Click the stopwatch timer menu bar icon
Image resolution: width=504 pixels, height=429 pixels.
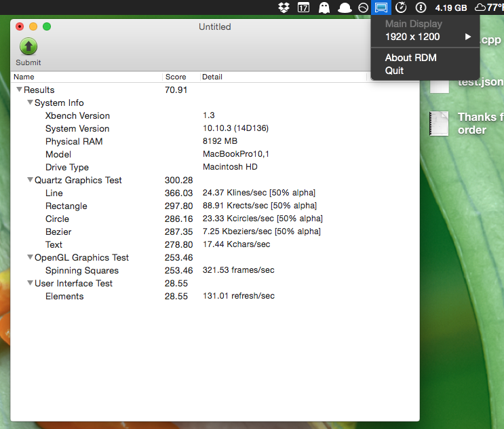click(401, 7)
